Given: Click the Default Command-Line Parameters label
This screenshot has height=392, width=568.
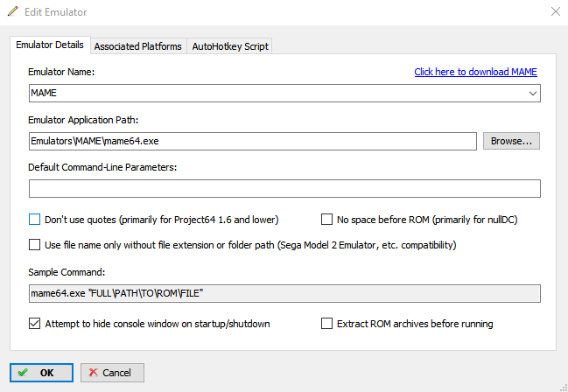Looking at the screenshot, I should point(102,167).
